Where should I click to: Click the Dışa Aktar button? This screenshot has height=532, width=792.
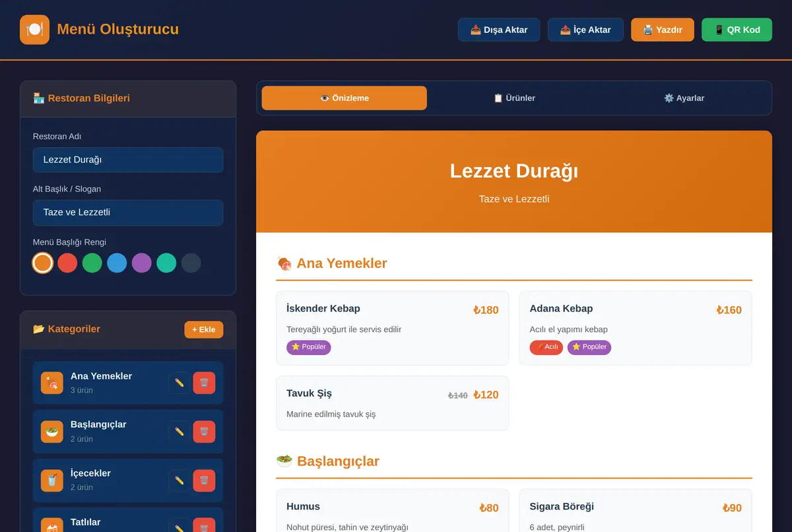coord(499,30)
